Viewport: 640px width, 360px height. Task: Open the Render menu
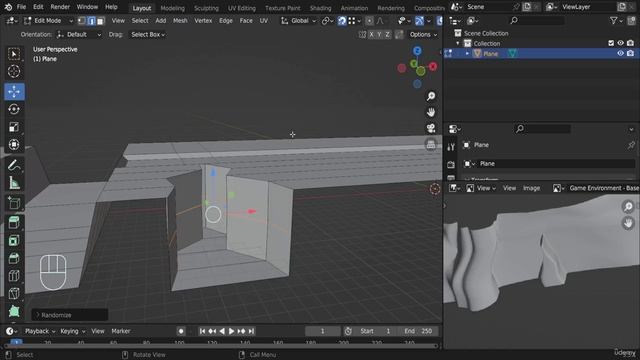pyautogui.click(x=60, y=7)
